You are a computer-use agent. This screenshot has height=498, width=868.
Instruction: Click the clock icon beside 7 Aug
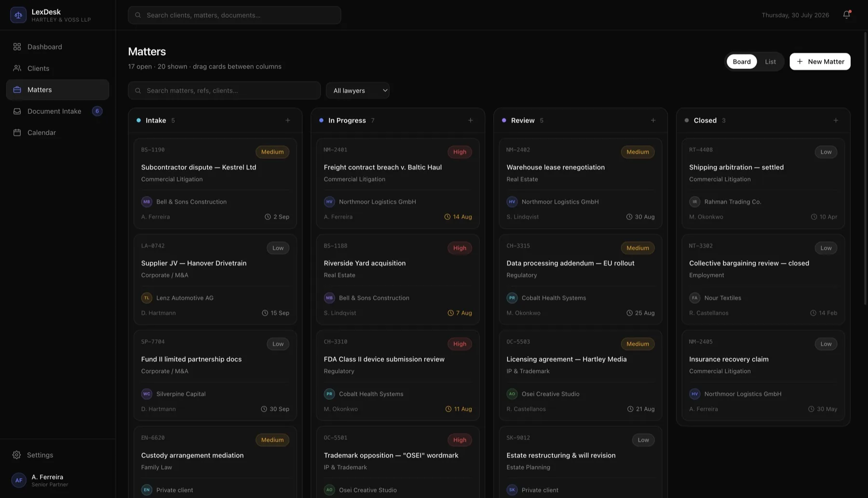tap(450, 313)
